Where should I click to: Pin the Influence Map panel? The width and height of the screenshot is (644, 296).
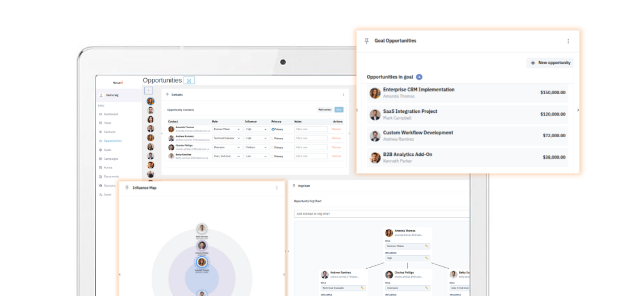127,188
